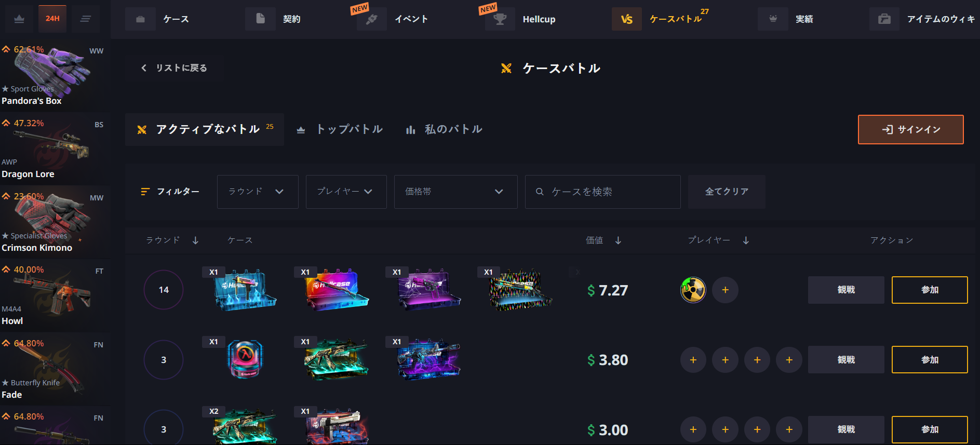980x445 pixels.
Task: Click 参加 for the $7.27 battle
Action: [930, 290]
